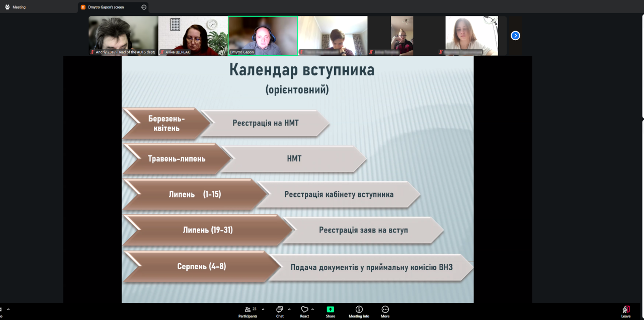644x320 pixels.
Task: Select Andriy Zuev's video thumbnail
Action: coord(123,36)
